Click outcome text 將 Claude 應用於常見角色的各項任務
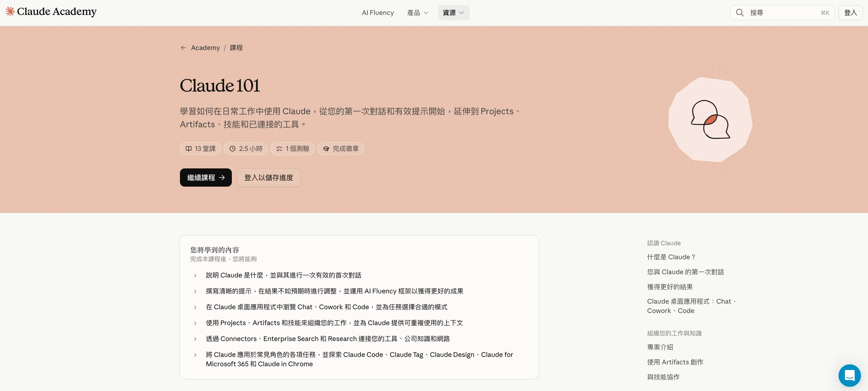 pos(359,359)
